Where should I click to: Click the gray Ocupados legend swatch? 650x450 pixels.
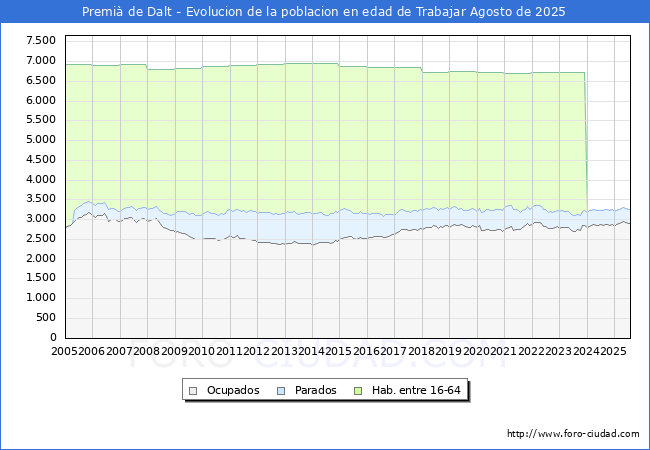(x=193, y=391)
